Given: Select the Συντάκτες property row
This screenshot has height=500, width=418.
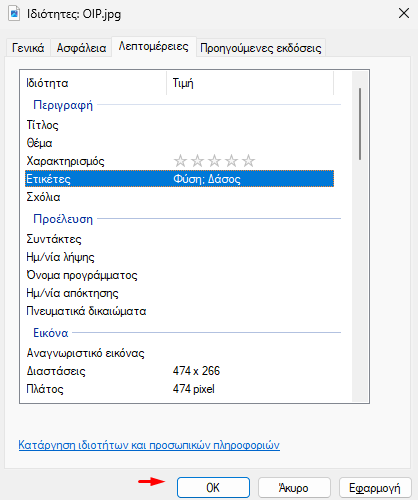Looking at the screenshot, I should point(179,239).
